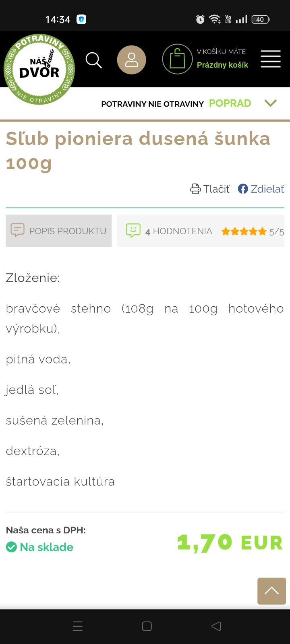
Task: Tap the Android home navigation icon
Action: (147, 626)
